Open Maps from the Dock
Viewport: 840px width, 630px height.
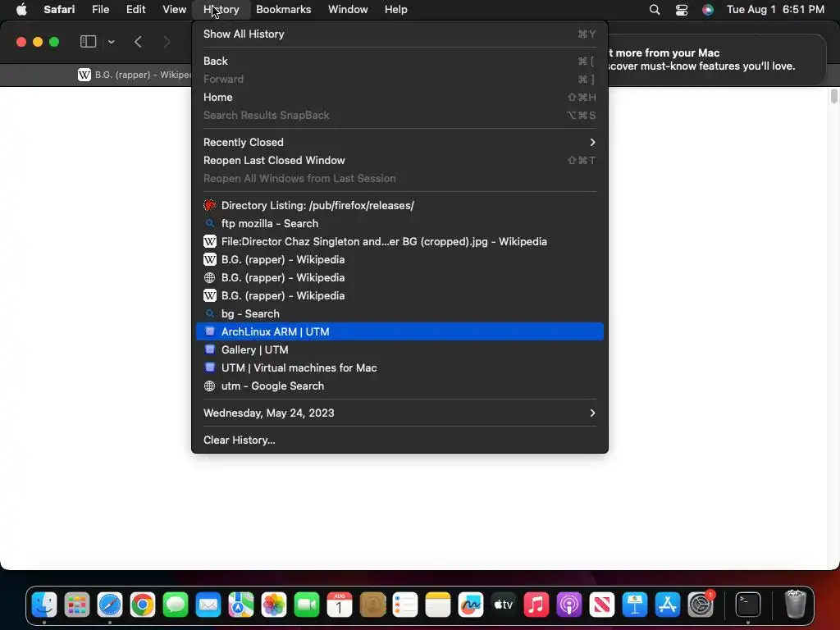pyautogui.click(x=241, y=605)
